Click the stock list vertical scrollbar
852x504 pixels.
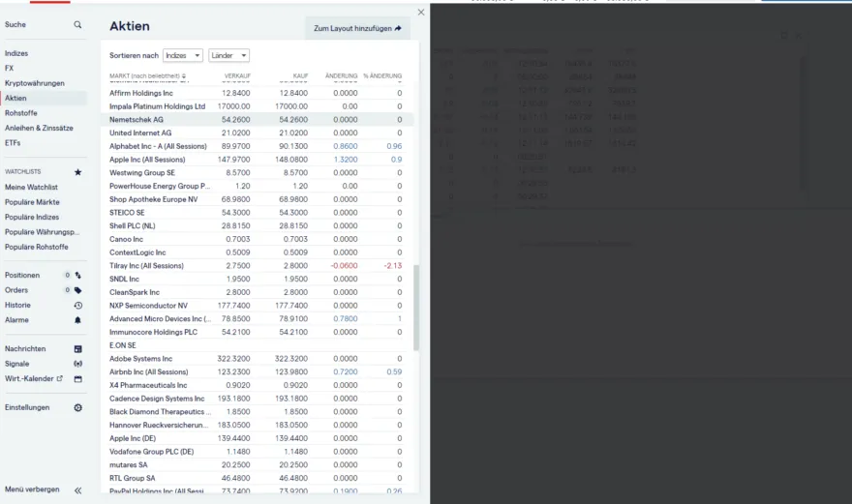(416, 308)
